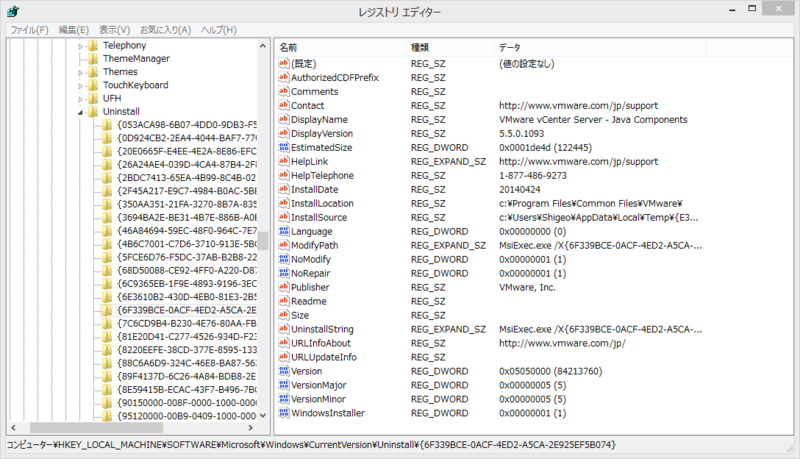Viewport: 800px width, 459px height.
Task: Click the string icon beside Publisher
Action: tap(284, 287)
